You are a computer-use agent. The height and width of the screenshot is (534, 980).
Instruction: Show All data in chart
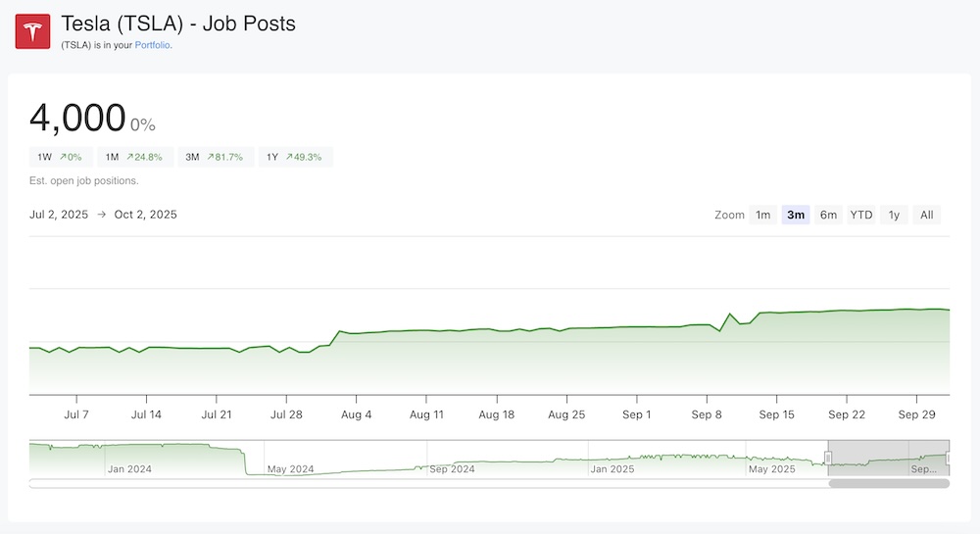[926, 215]
